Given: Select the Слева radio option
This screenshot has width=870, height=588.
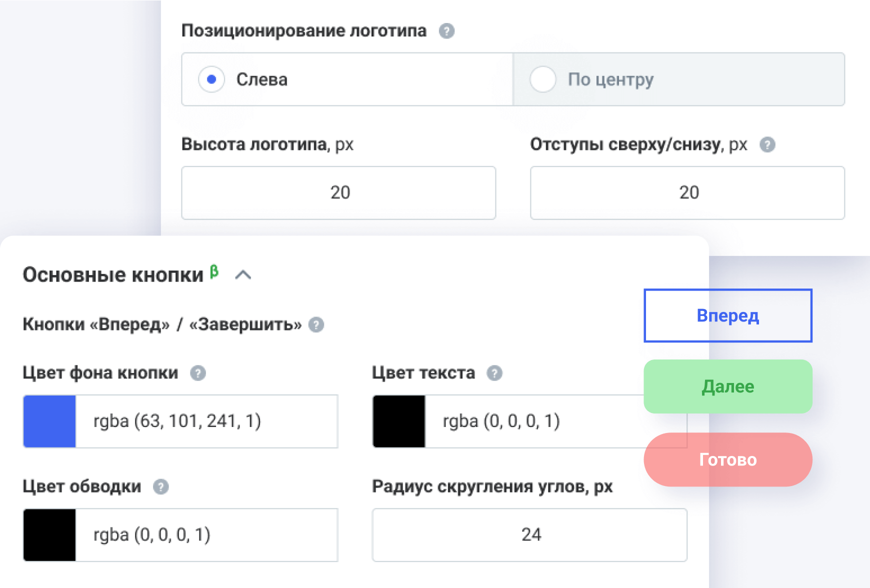Looking at the screenshot, I should [x=211, y=79].
